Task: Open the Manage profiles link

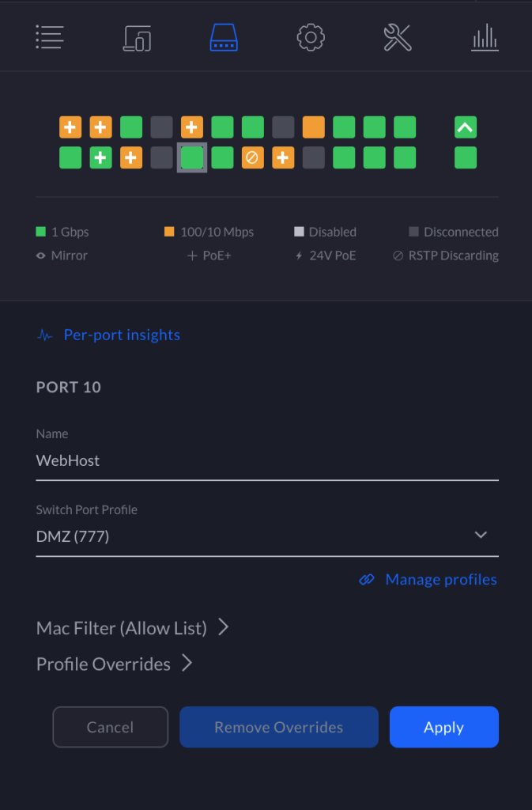Action: (x=440, y=580)
